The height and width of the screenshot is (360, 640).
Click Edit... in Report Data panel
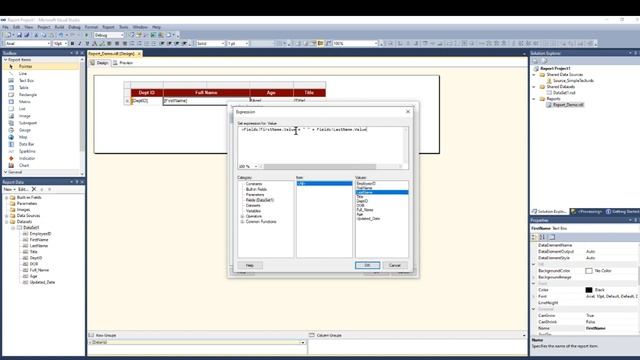(x=23, y=189)
